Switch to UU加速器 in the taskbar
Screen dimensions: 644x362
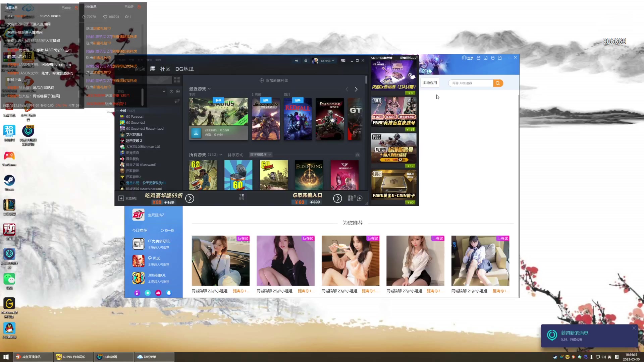(114, 357)
